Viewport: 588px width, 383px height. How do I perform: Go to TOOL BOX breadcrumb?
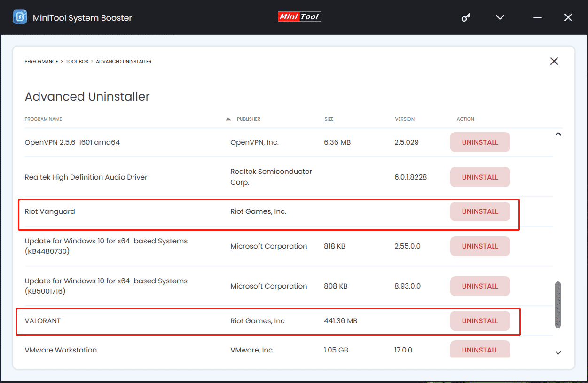pyautogui.click(x=77, y=62)
